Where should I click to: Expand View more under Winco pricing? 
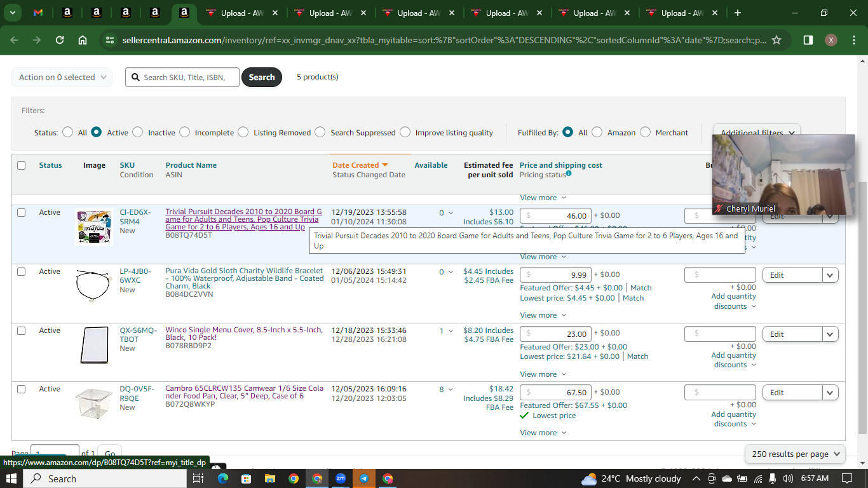click(543, 374)
